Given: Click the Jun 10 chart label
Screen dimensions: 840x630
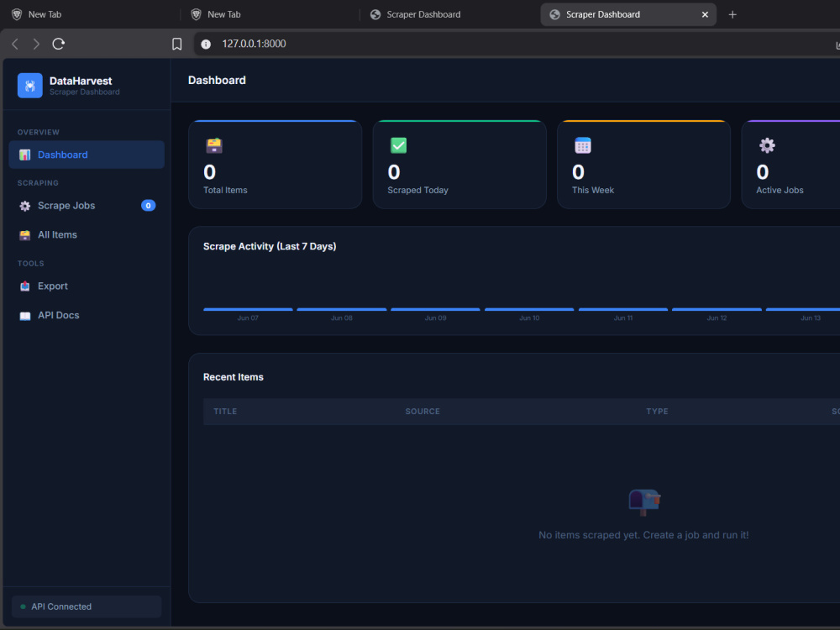Looking at the screenshot, I should pos(529,318).
